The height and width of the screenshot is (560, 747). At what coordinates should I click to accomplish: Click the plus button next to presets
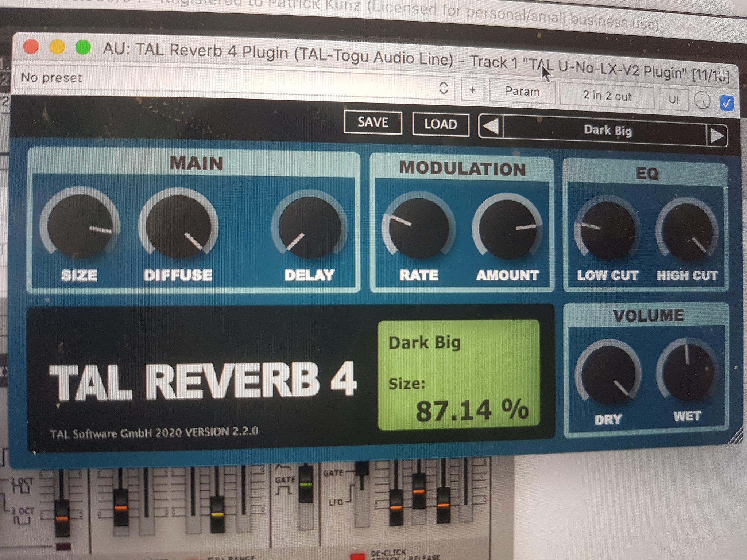click(472, 90)
